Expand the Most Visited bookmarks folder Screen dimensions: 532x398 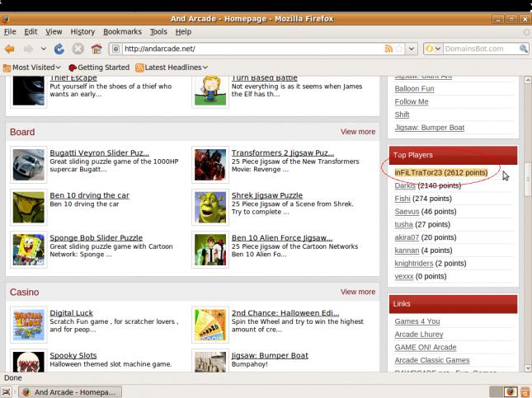(32, 68)
